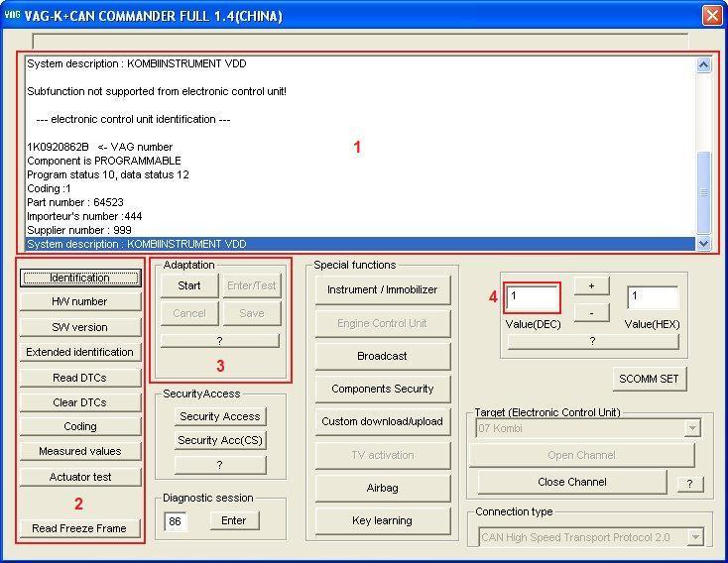Clear DTCs button

point(80,402)
